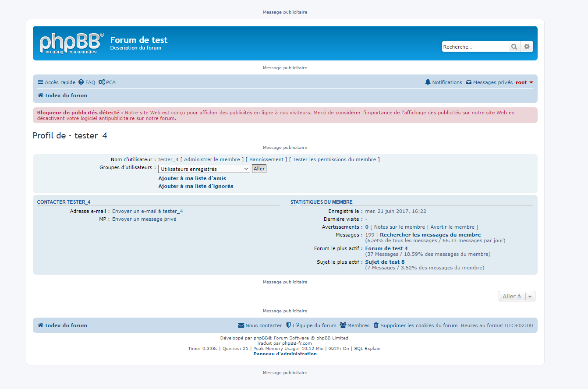The width and height of the screenshot is (588, 389).
Task: Click Envoyer un message privé link
Action: (144, 219)
